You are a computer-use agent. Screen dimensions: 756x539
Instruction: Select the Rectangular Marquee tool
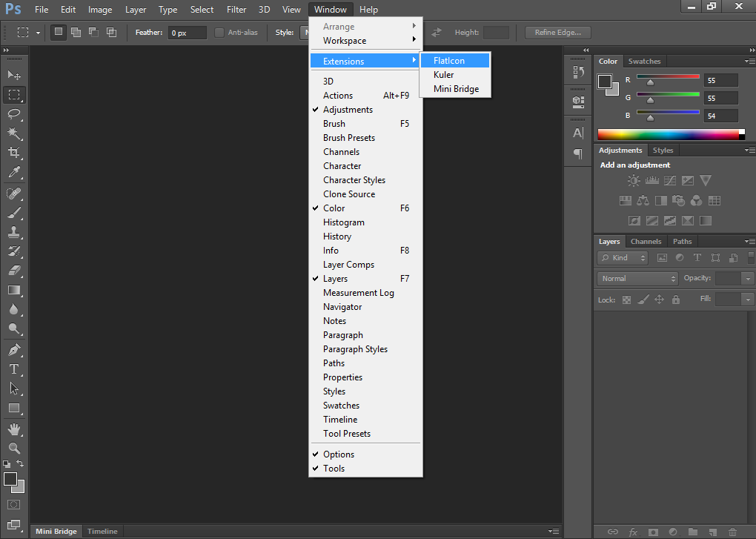point(14,94)
